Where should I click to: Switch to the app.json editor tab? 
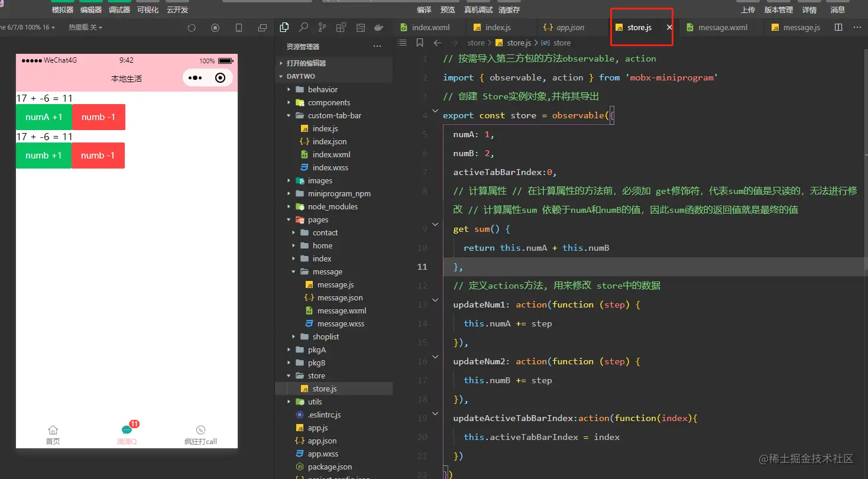pos(570,27)
